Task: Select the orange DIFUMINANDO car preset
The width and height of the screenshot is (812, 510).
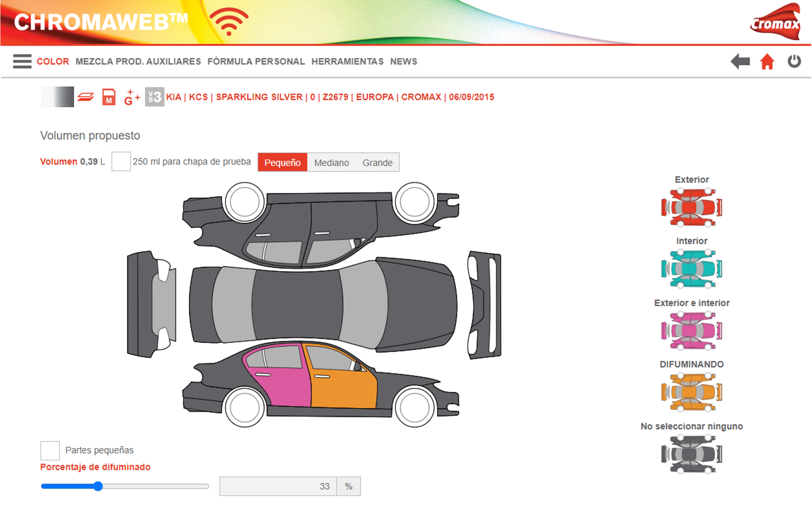Action: 692,392
